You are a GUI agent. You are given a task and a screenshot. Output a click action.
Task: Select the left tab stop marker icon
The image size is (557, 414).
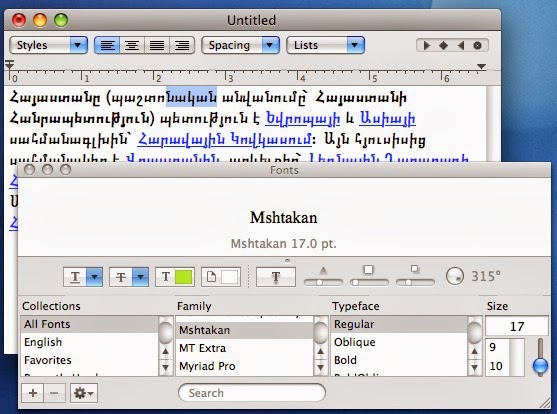click(x=427, y=45)
